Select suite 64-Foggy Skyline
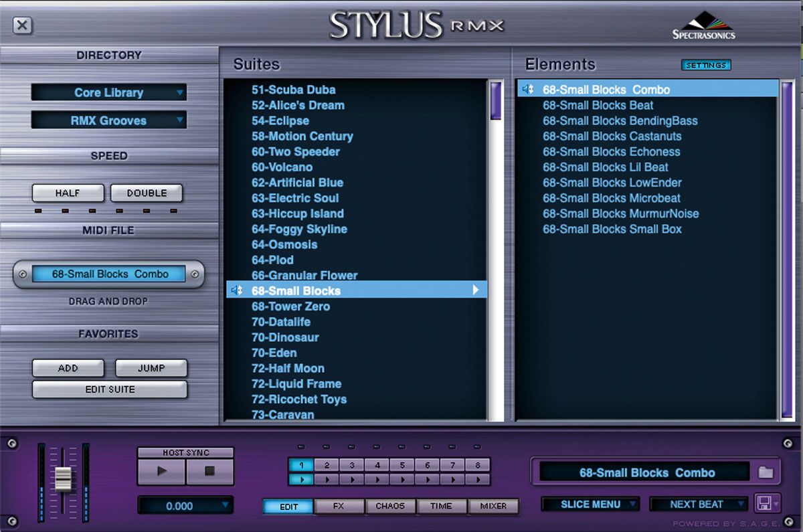This screenshot has width=803, height=532. point(299,229)
